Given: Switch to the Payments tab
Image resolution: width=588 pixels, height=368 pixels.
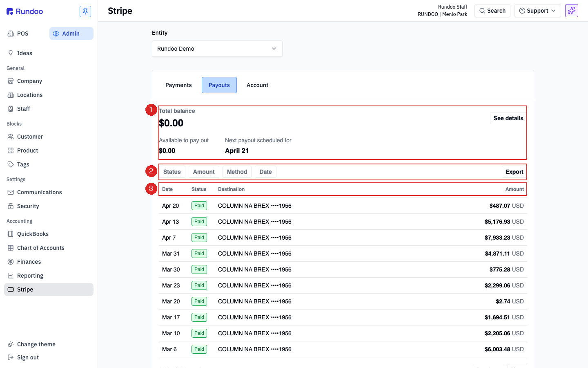Looking at the screenshot, I should click(x=178, y=85).
